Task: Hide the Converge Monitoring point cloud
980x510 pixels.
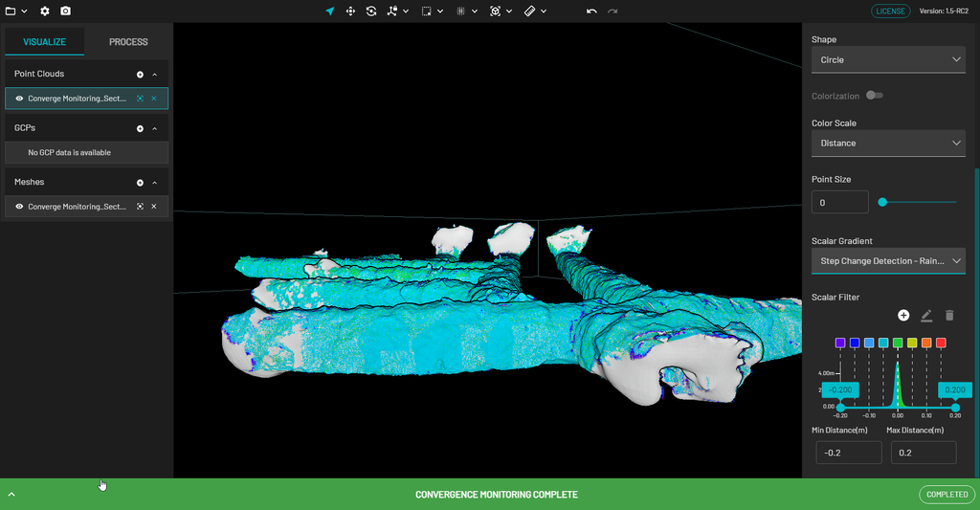Action: point(20,99)
